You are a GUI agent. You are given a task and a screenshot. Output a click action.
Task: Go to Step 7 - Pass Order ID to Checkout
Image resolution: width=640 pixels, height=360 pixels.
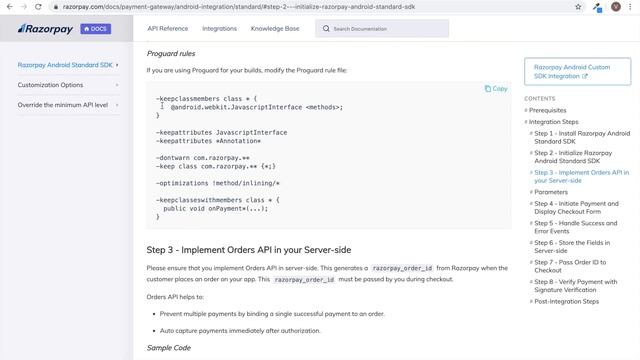click(x=570, y=266)
